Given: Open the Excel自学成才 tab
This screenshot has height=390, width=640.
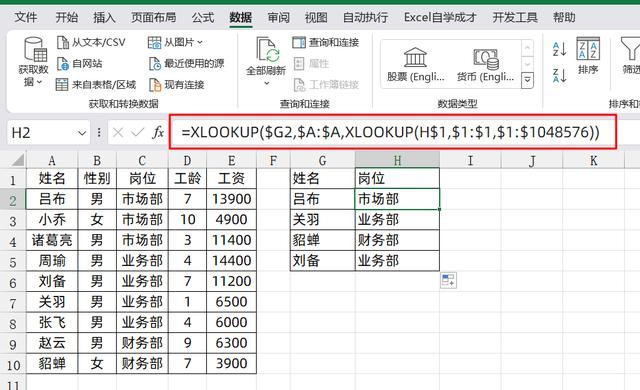Looking at the screenshot, I should tap(440, 17).
